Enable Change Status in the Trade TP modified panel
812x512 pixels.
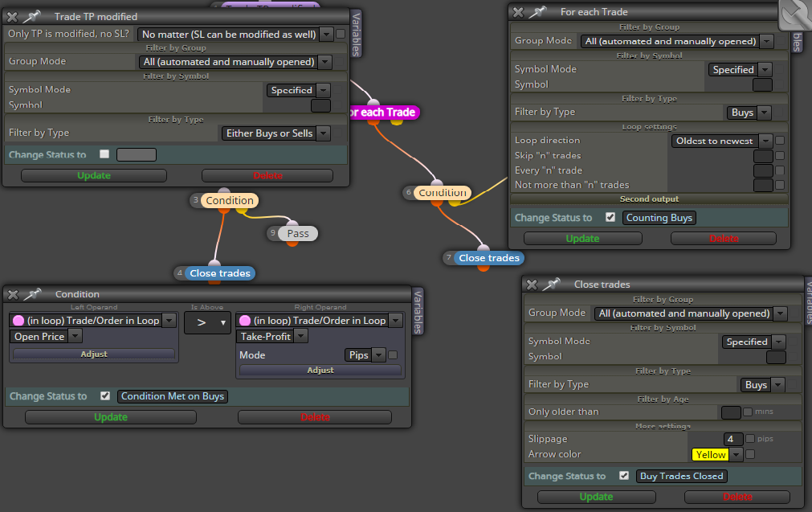tap(104, 154)
